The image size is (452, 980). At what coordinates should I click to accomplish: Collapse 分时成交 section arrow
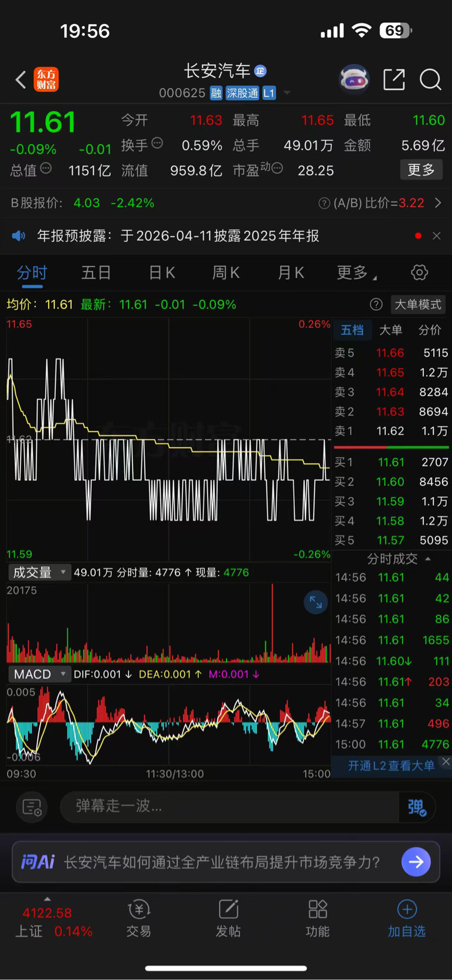tap(428, 559)
